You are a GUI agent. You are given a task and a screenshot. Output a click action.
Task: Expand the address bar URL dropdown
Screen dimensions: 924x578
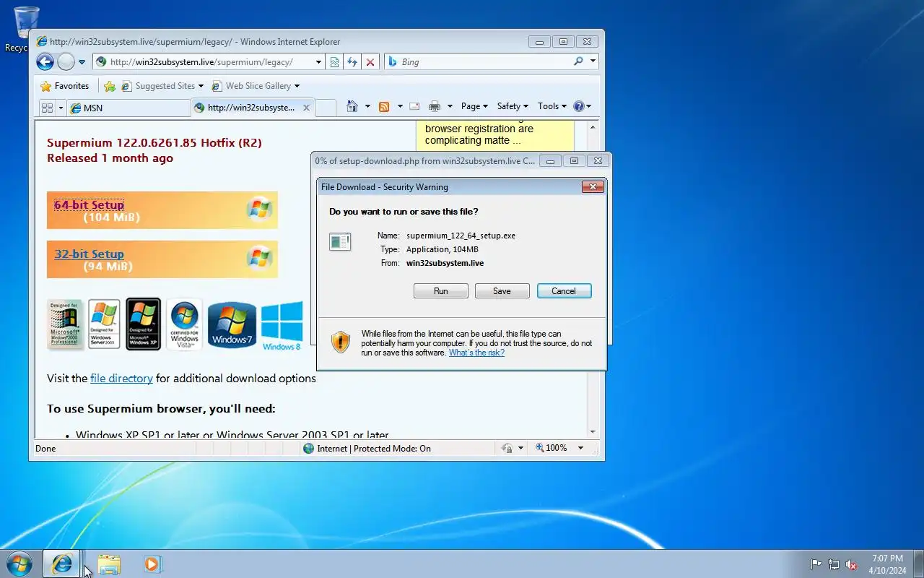(318, 62)
